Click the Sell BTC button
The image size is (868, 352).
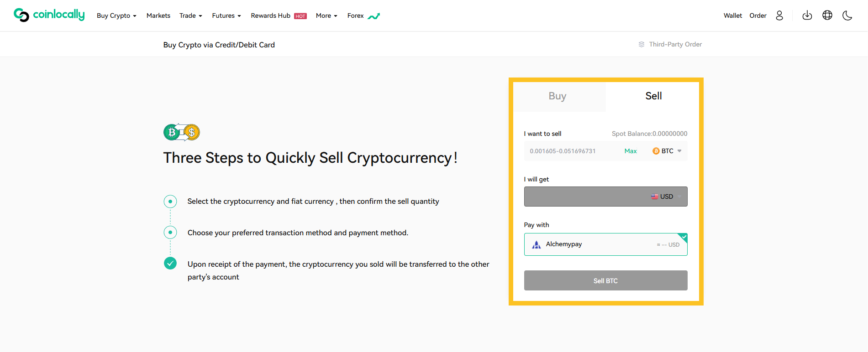click(x=605, y=280)
